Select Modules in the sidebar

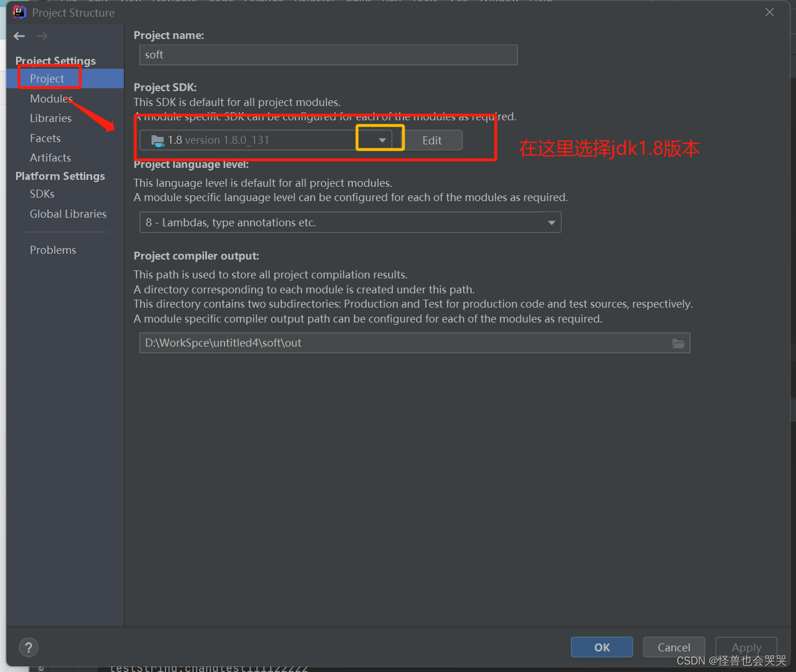pos(51,98)
